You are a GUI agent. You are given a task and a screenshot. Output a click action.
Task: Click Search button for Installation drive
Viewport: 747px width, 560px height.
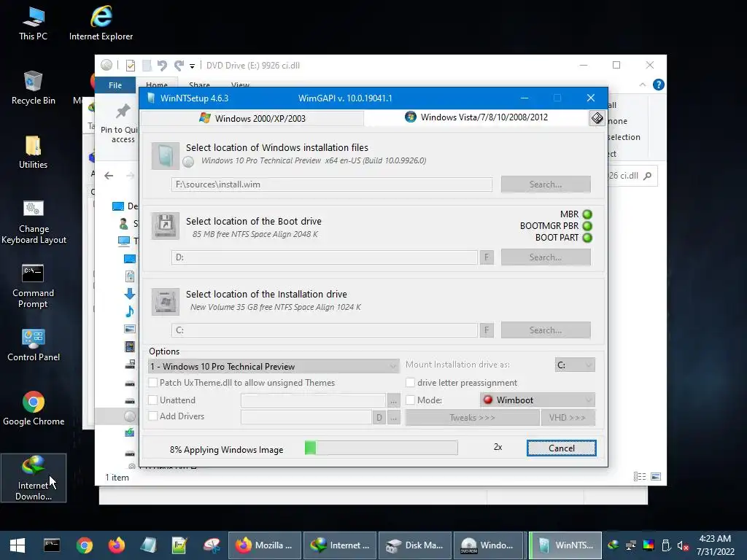[546, 330]
